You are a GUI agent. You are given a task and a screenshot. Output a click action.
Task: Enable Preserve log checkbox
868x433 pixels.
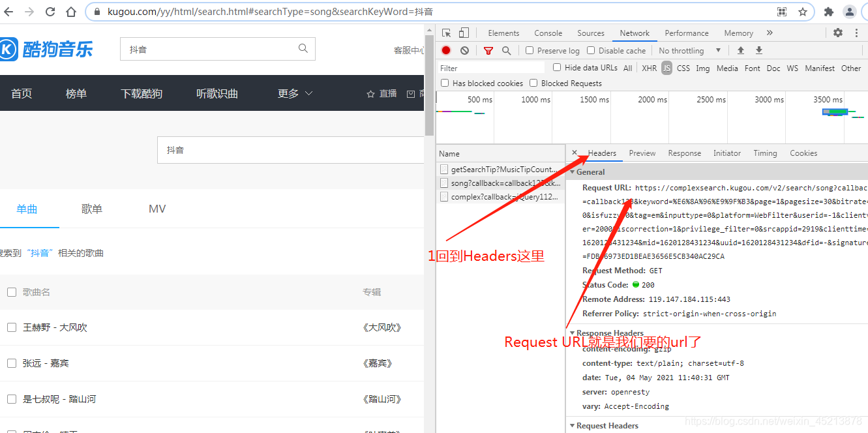530,50
